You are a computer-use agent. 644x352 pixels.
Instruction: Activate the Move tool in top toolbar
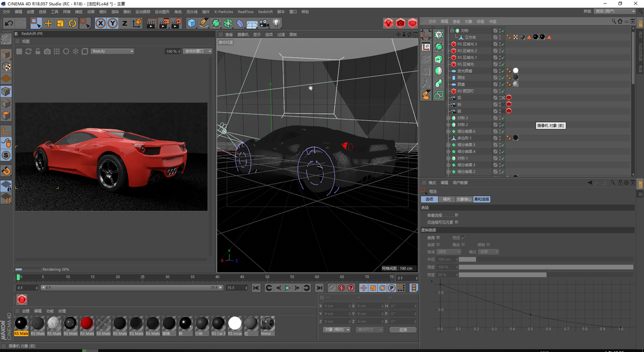click(49, 23)
